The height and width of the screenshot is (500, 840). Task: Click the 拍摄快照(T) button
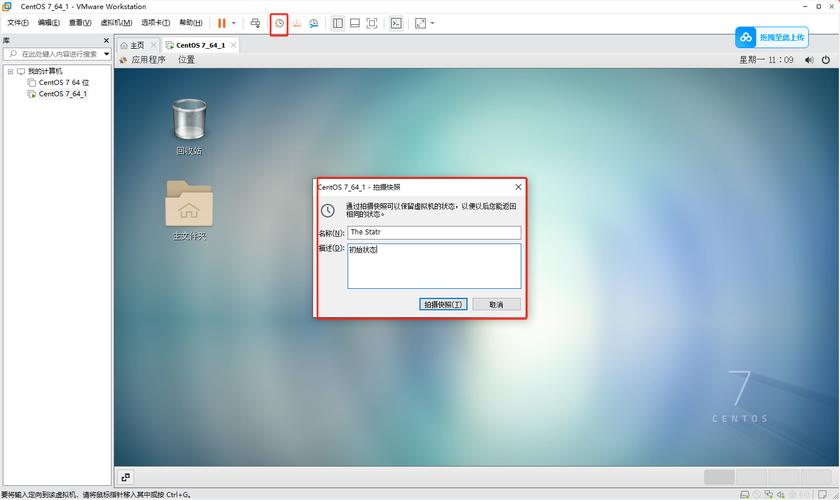pyautogui.click(x=443, y=304)
